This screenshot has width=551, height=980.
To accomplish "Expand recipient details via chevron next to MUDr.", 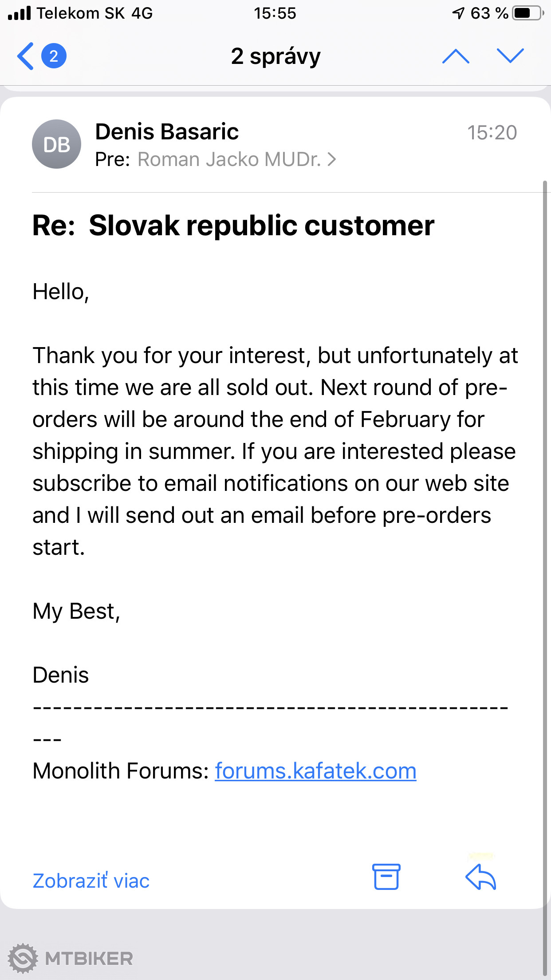I will tap(332, 159).
